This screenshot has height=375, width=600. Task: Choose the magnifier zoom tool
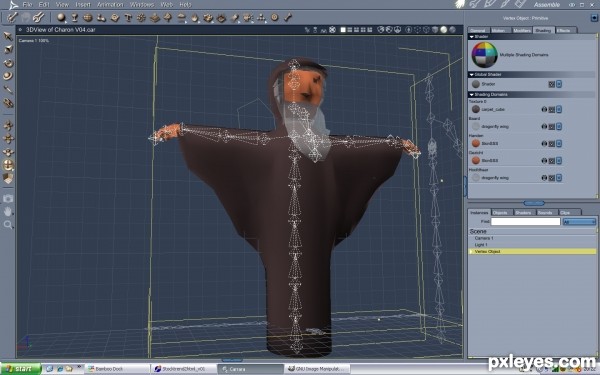(x=8, y=225)
